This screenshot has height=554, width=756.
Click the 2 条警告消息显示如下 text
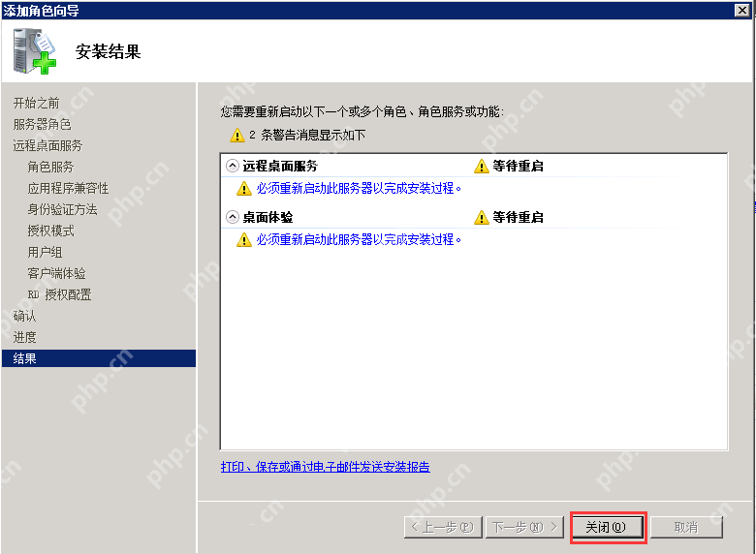pos(307,136)
